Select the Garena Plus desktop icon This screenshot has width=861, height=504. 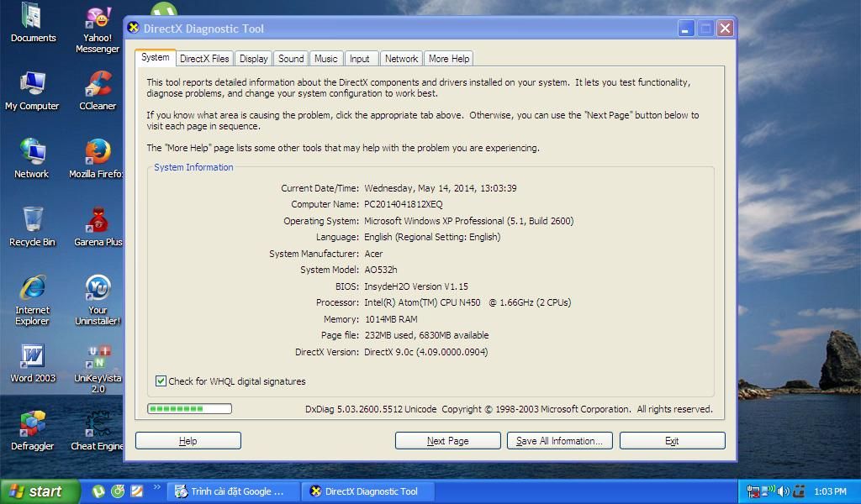click(98, 222)
